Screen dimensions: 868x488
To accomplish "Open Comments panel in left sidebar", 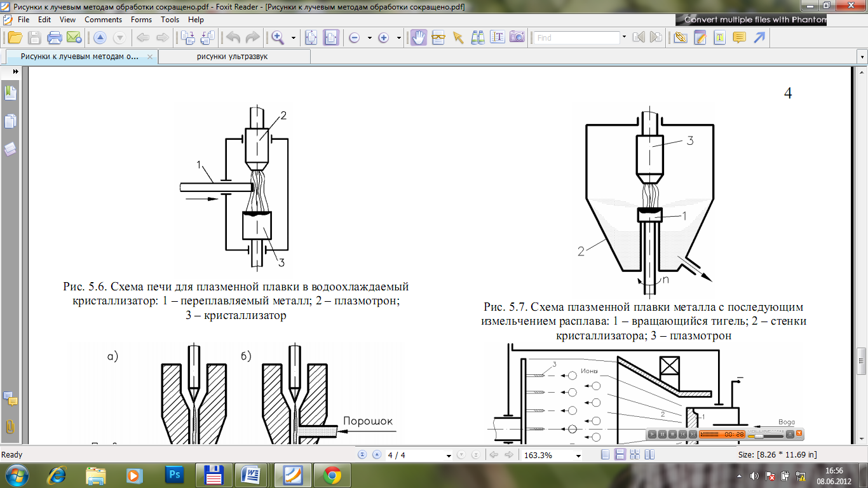I will coord(10,399).
